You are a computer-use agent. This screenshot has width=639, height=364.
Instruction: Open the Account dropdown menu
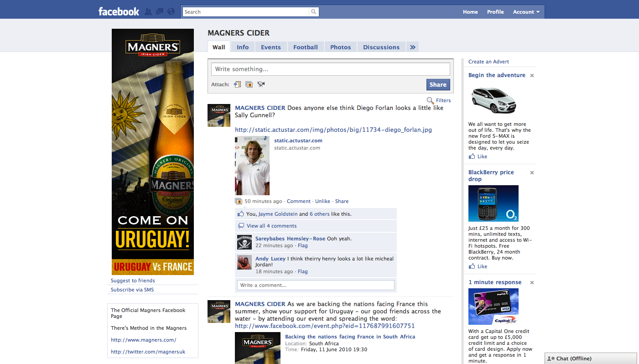click(x=526, y=12)
